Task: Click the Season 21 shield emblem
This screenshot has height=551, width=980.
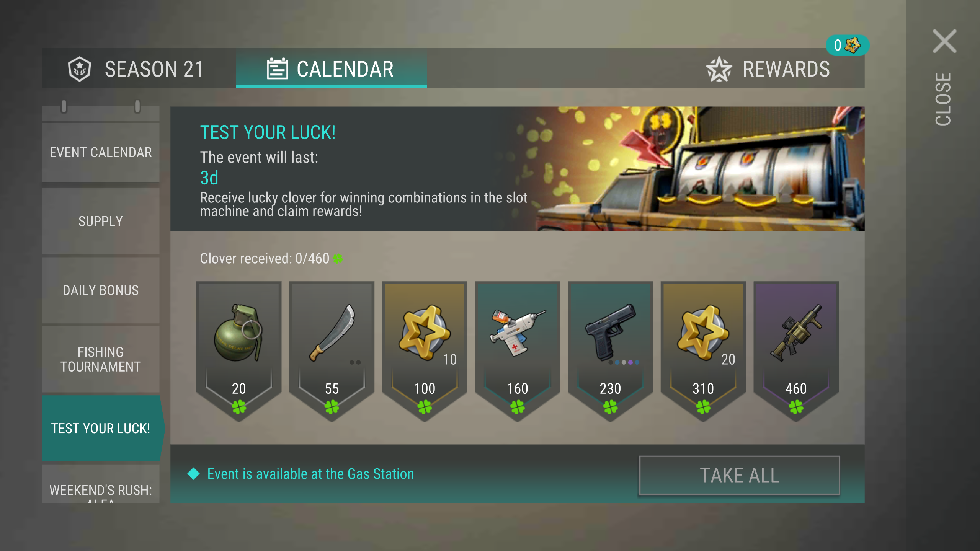Action: pyautogui.click(x=79, y=69)
